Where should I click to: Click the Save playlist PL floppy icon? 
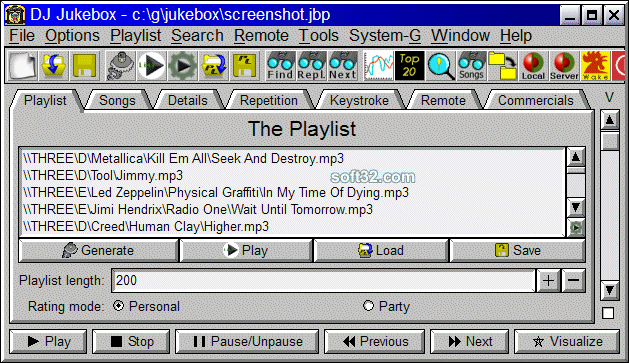(x=244, y=65)
